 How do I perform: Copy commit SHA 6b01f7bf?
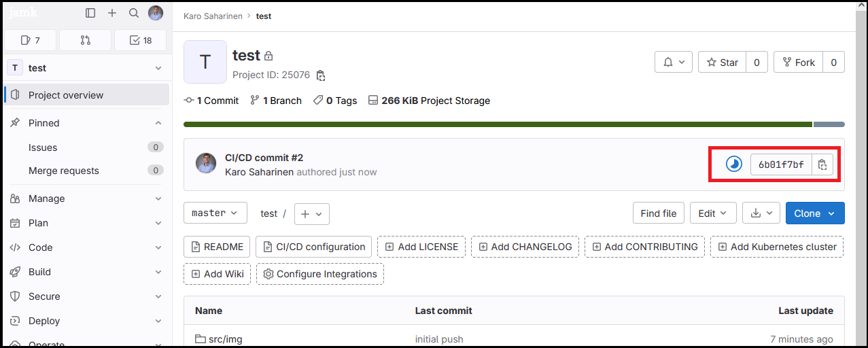[x=822, y=164]
